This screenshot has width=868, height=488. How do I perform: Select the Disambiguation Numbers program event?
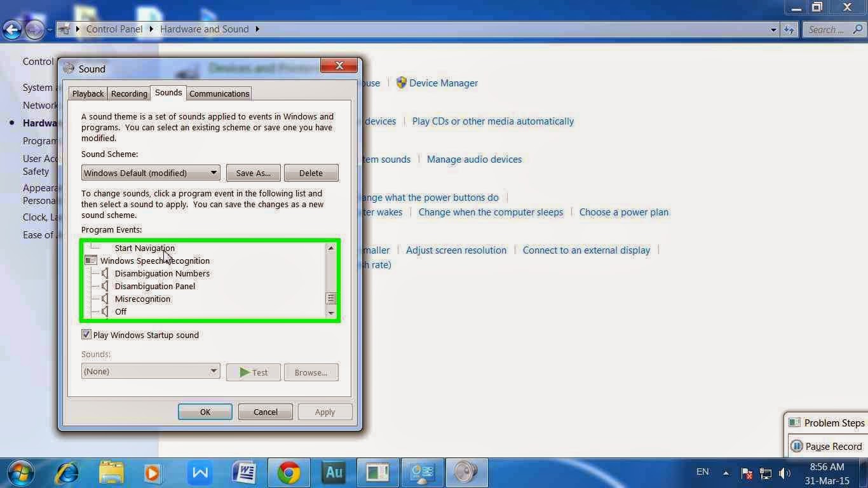(162, 273)
